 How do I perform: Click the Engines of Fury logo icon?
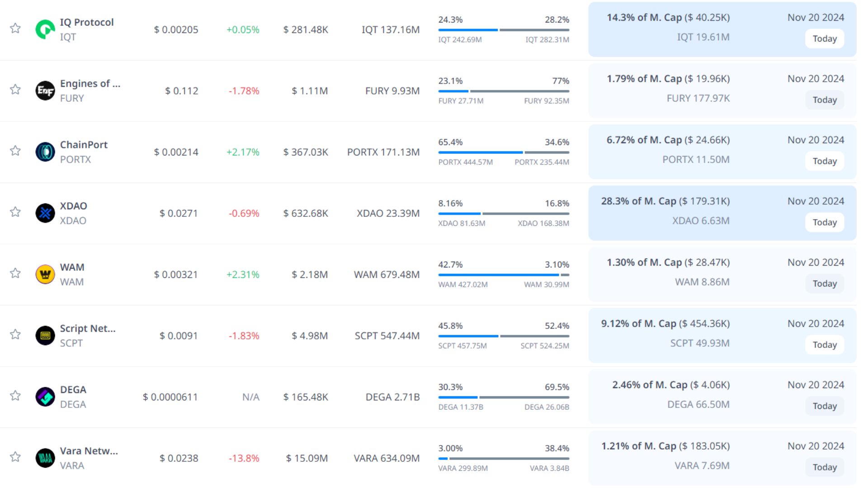point(45,91)
